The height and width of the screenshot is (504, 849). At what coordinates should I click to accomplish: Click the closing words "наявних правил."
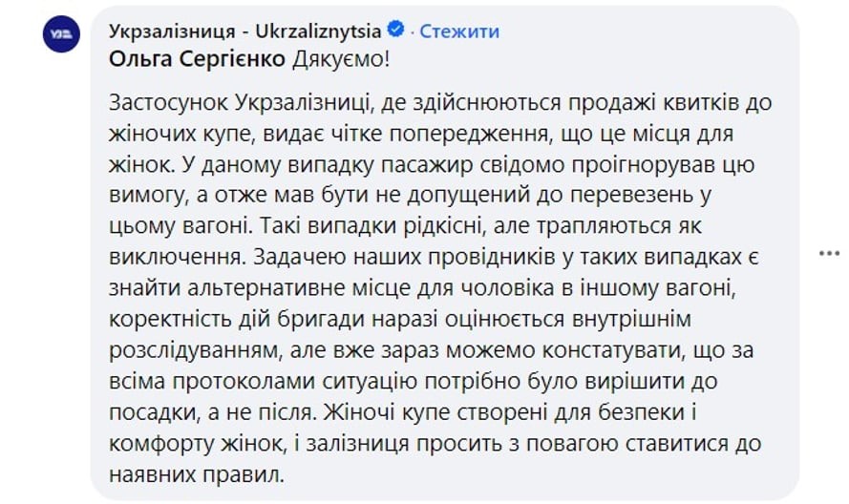(197, 474)
